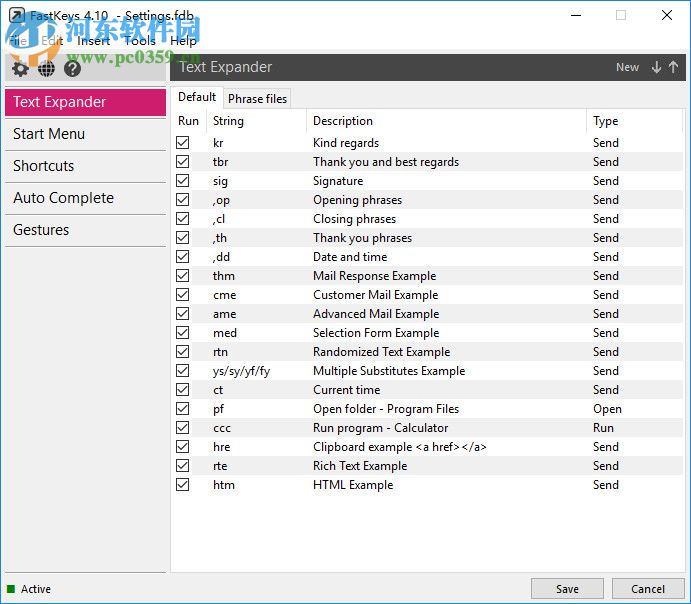Click the New button in header

pyautogui.click(x=627, y=67)
